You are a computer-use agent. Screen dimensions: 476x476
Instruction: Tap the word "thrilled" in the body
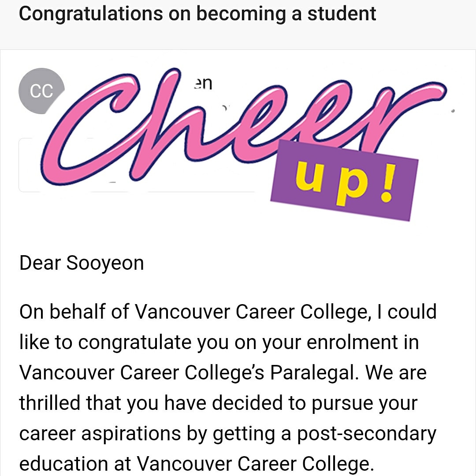49,403
